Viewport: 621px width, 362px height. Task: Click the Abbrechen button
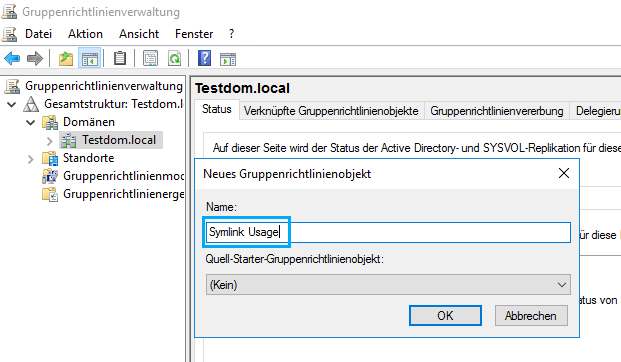pyautogui.click(x=531, y=316)
